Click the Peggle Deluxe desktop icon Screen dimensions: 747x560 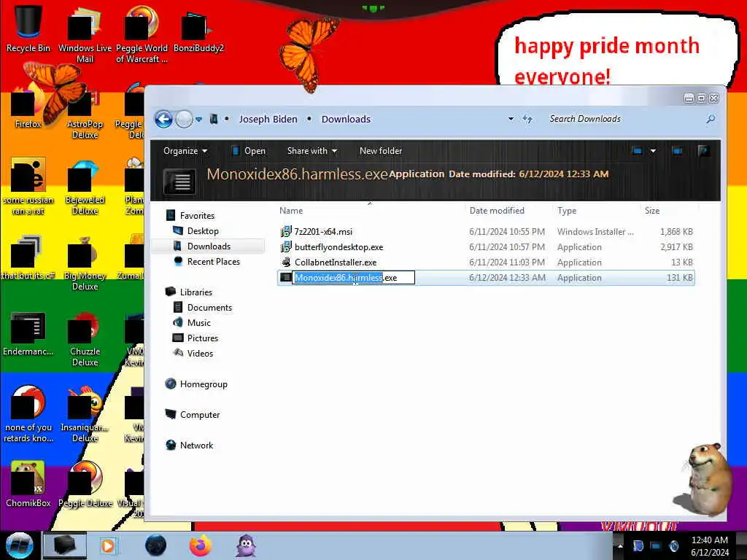click(x=85, y=484)
